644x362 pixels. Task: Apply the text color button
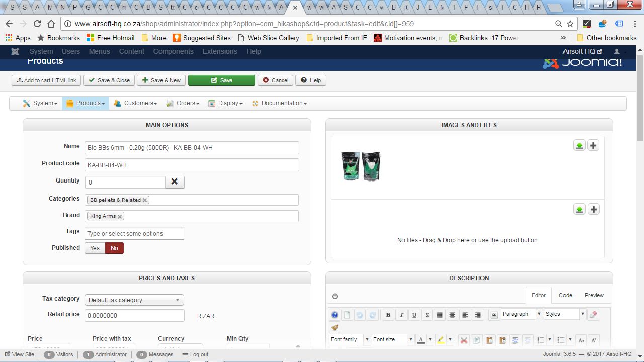(422, 340)
